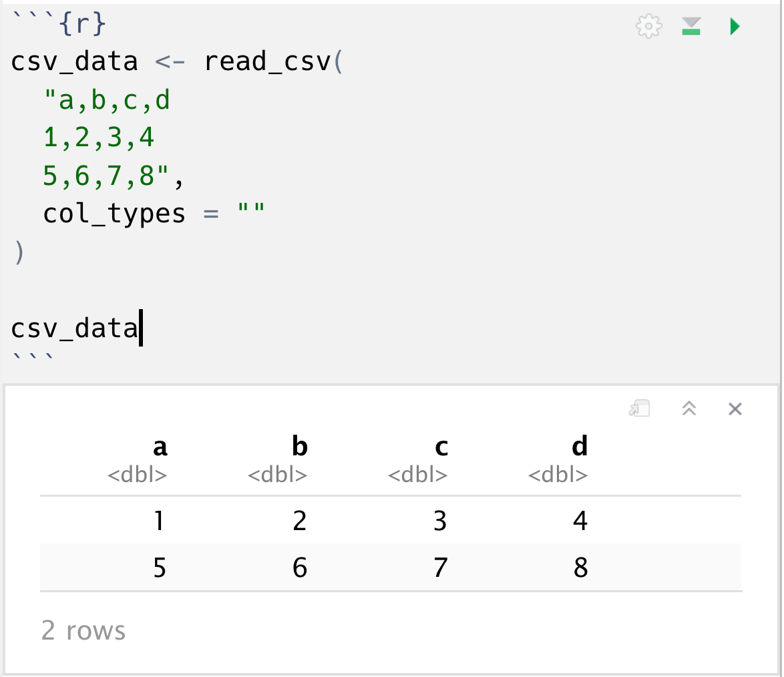Image resolution: width=784 pixels, height=677 pixels.
Task: Click the closing parenthesis line
Action: (x=19, y=252)
